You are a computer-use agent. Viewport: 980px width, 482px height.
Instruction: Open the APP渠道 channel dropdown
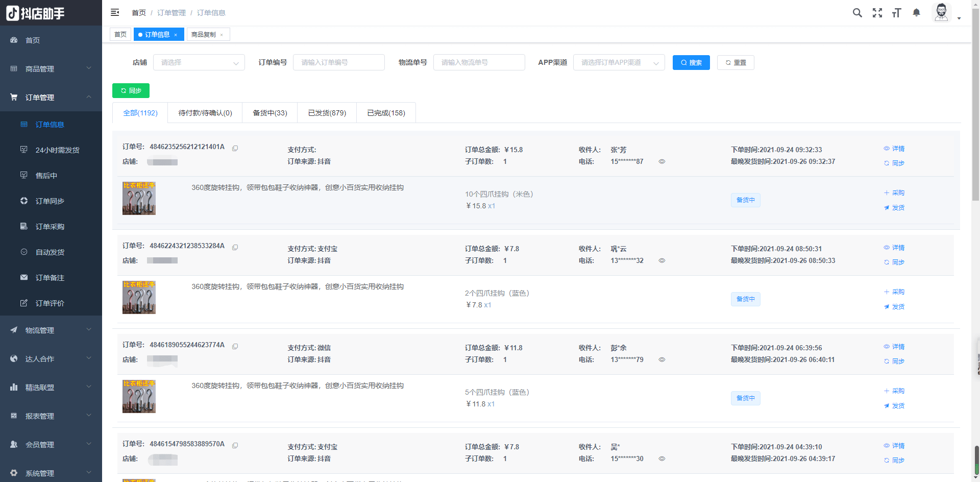[x=619, y=62]
